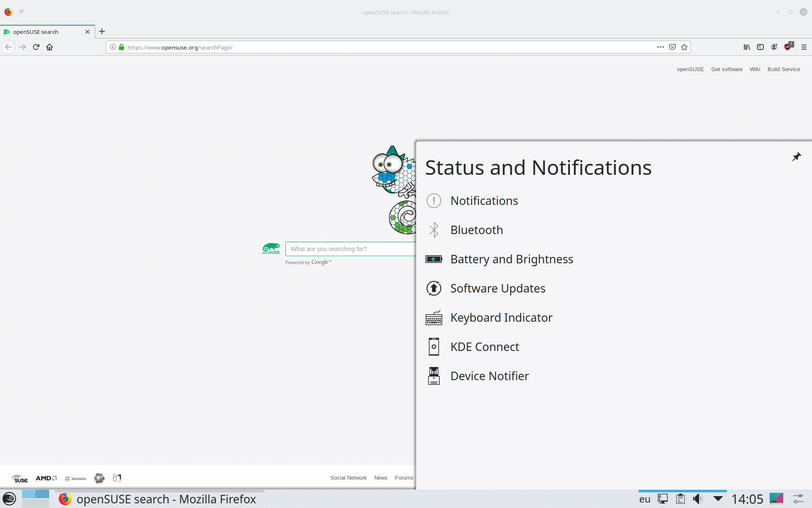
Task: Click the forward navigation arrow
Action: [22, 47]
